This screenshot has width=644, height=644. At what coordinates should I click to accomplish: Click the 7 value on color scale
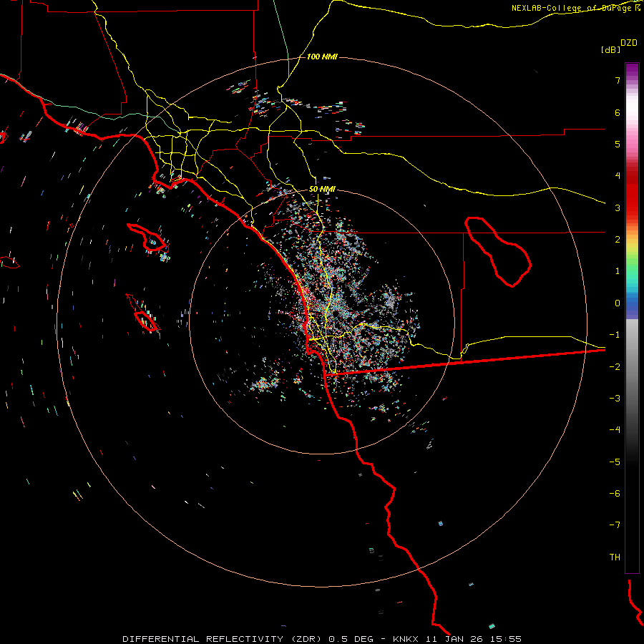[618, 80]
